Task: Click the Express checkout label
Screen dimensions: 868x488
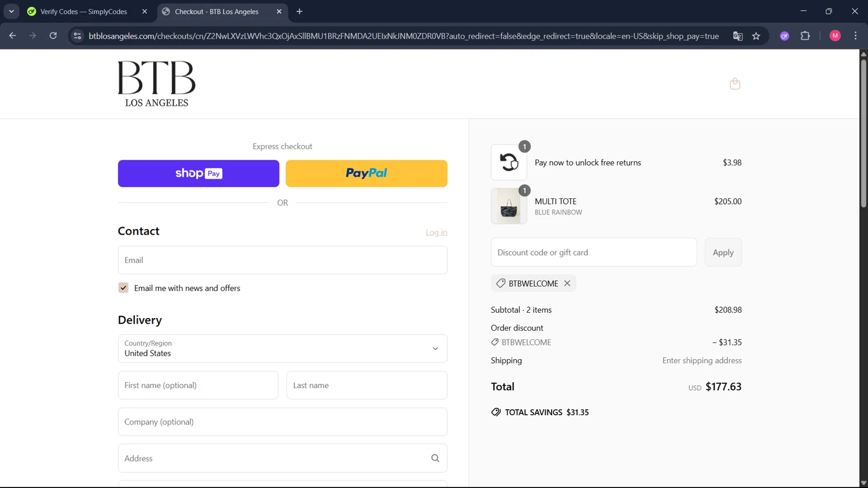Action: coord(282,146)
